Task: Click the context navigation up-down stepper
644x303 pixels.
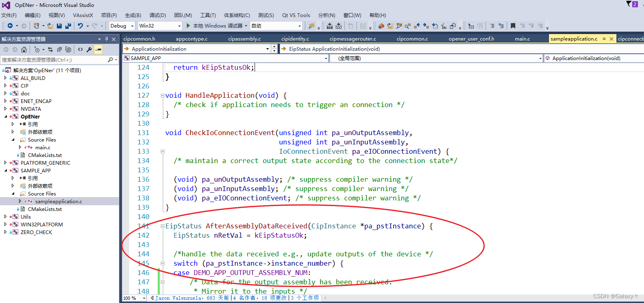Action: pos(274,49)
